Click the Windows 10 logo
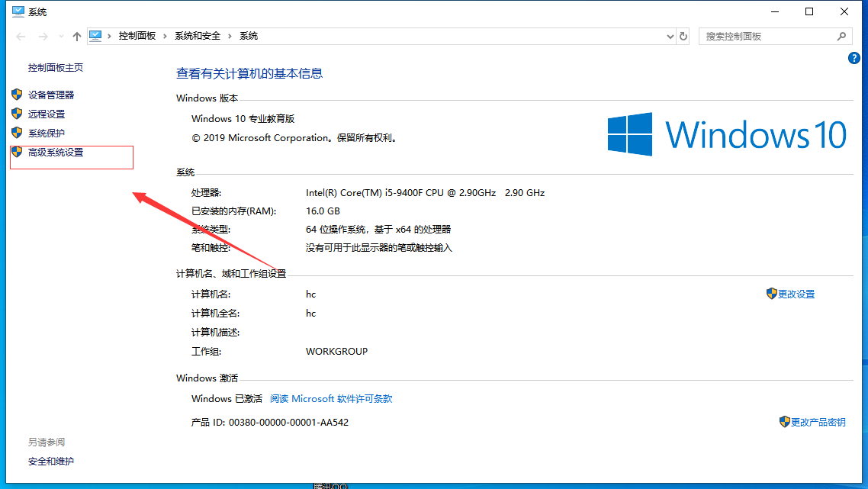This screenshot has width=868, height=489. tap(727, 134)
